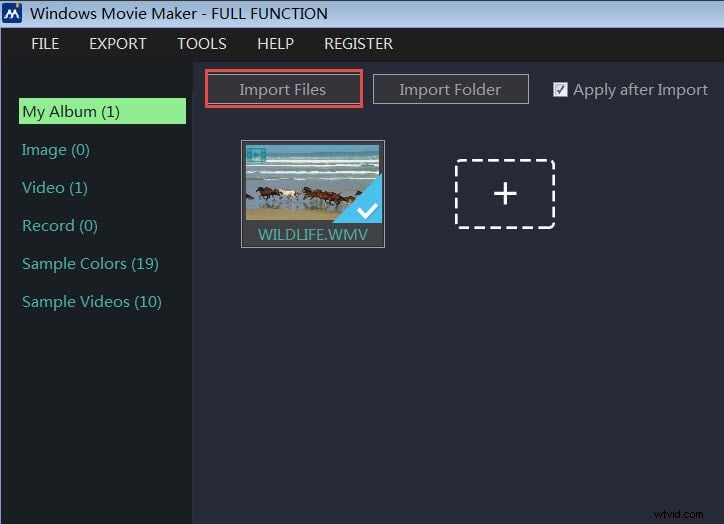Open the FILE menu
724x524 pixels.
45,44
